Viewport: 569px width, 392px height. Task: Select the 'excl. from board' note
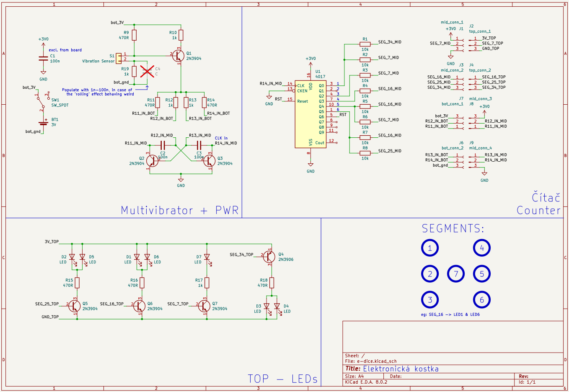65,50
